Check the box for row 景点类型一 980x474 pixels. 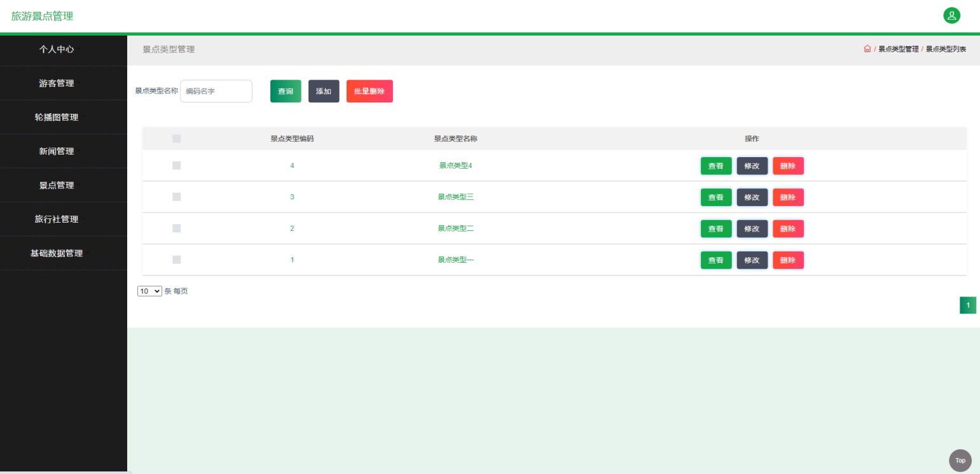coord(177,260)
